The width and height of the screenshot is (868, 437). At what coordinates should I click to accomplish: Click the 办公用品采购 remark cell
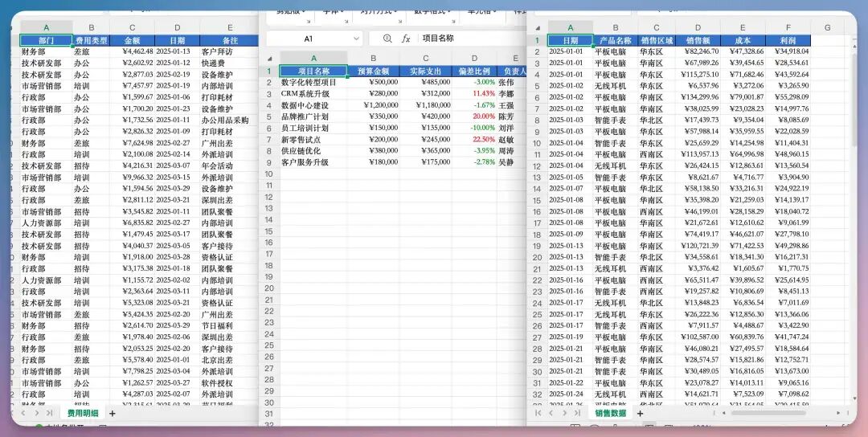coord(230,120)
